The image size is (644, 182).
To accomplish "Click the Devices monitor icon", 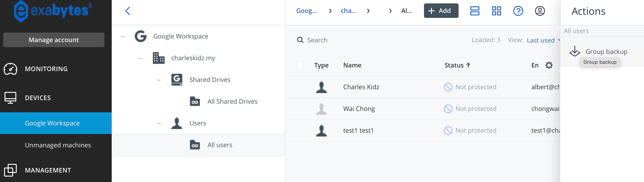I will pos(10,98).
